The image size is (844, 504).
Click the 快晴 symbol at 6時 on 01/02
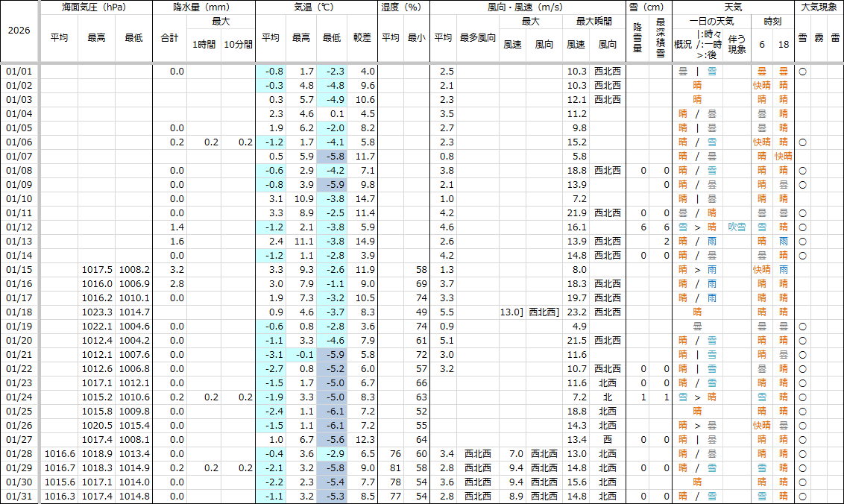[761, 86]
